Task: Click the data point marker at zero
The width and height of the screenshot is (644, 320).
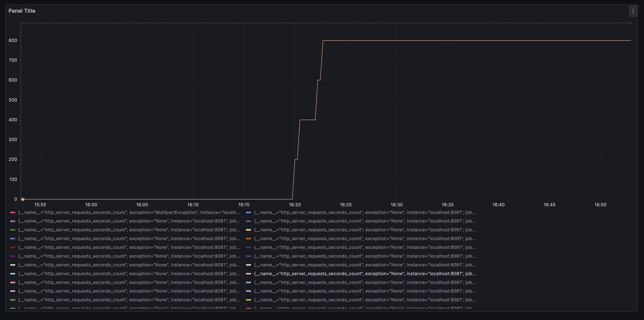Action: (23, 199)
